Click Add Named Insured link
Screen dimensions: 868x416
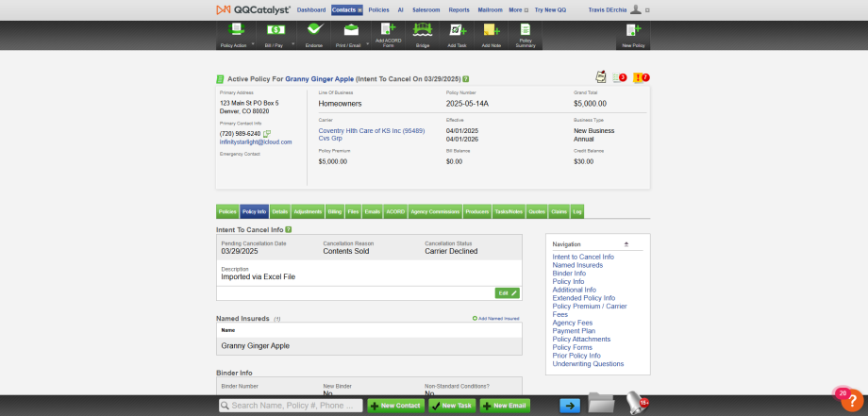[496, 319]
